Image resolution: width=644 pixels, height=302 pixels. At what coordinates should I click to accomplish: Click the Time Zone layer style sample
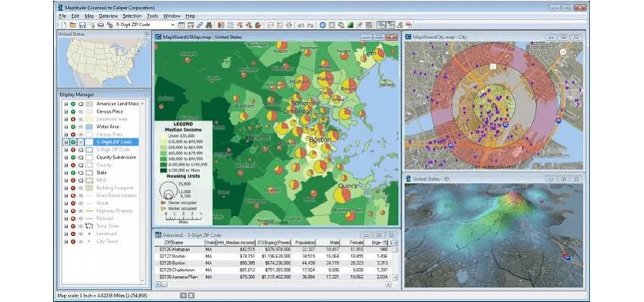point(89,226)
